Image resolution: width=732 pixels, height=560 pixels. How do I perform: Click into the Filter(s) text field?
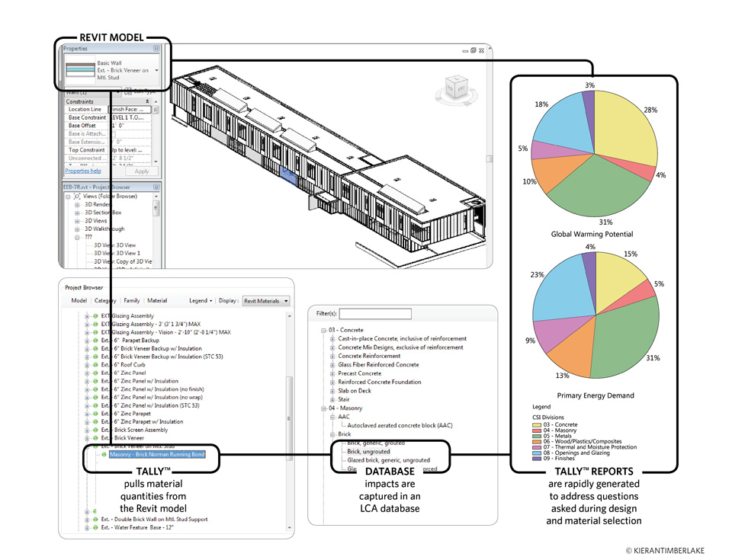pos(375,314)
